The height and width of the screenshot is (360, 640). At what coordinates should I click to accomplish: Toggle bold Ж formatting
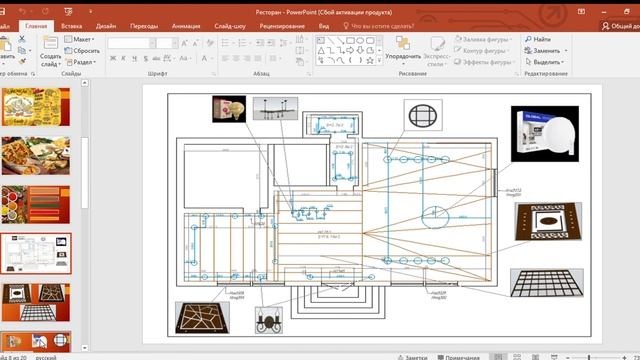click(x=113, y=58)
